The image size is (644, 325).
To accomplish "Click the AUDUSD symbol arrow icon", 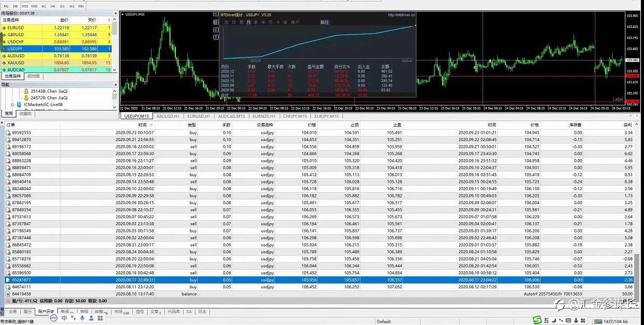I will (x=4, y=56).
